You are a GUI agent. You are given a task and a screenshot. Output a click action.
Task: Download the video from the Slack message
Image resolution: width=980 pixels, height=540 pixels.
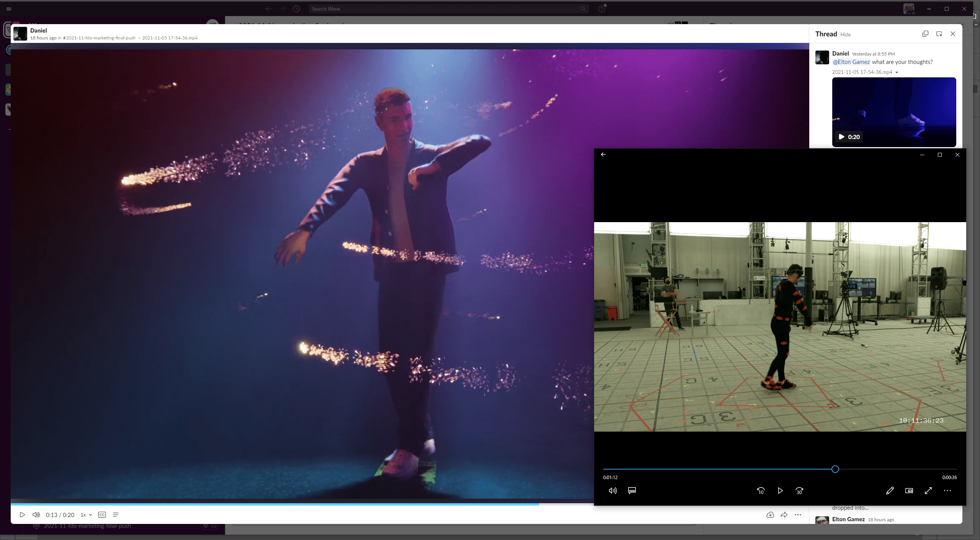(769, 515)
